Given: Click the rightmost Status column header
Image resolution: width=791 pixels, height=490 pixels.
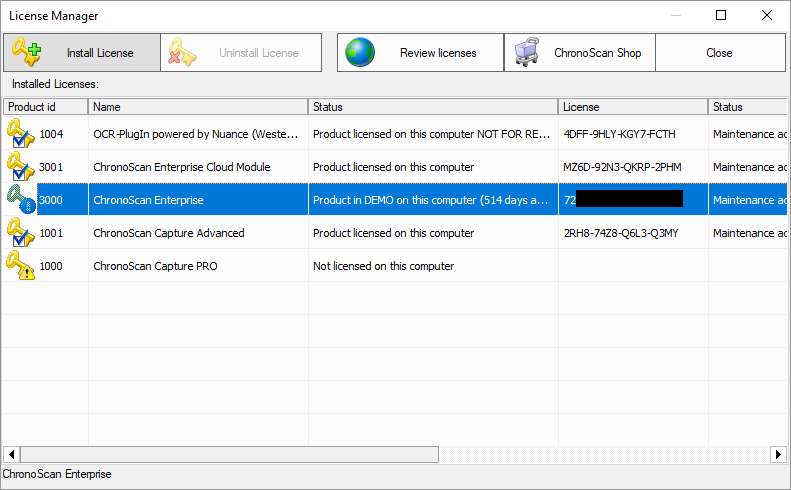Looking at the screenshot, I should (x=748, y=107).
